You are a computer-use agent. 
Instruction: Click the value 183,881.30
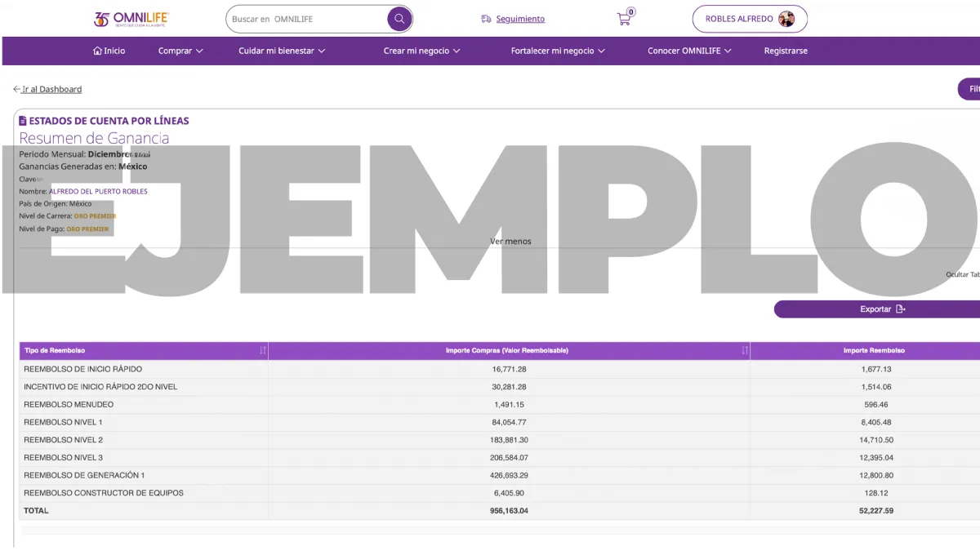point(510,440)
